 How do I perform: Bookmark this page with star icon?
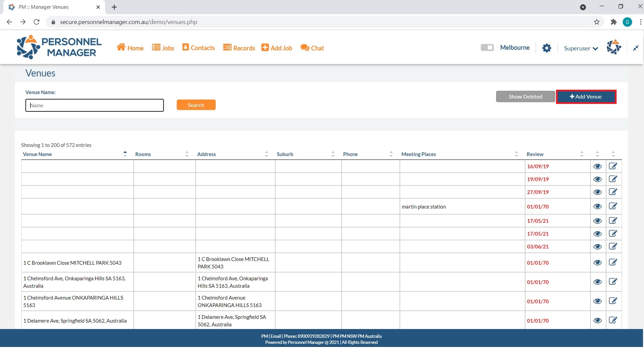[x=597, y=22]
